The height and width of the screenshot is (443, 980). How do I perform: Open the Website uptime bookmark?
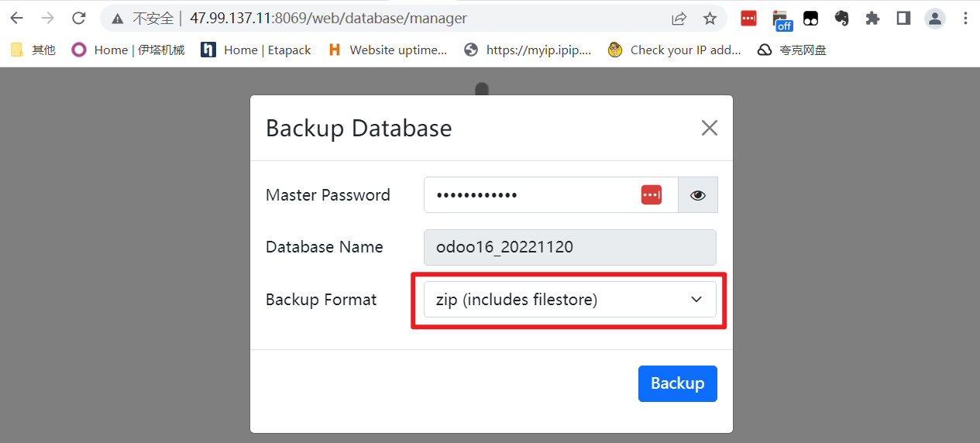[x=387, y=50]
